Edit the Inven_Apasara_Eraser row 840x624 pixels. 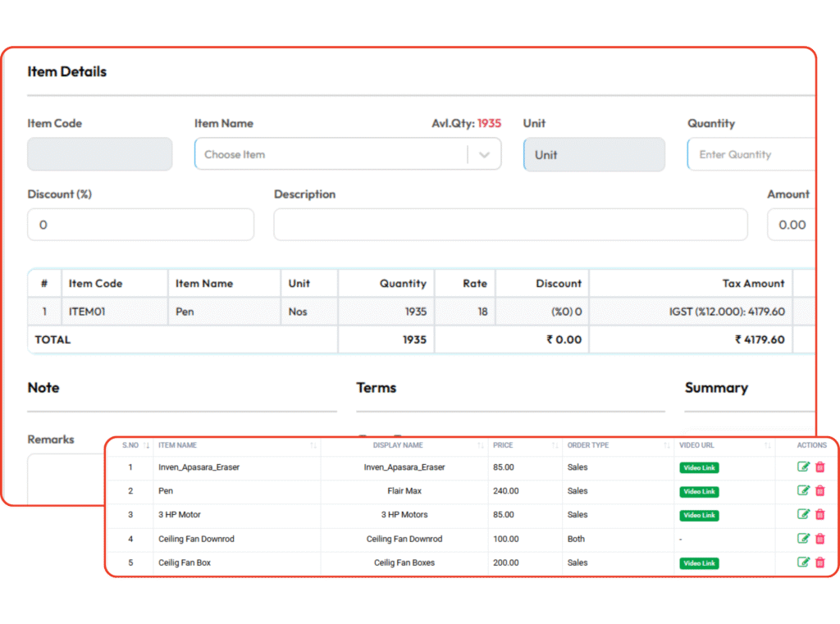pos(803,467)
